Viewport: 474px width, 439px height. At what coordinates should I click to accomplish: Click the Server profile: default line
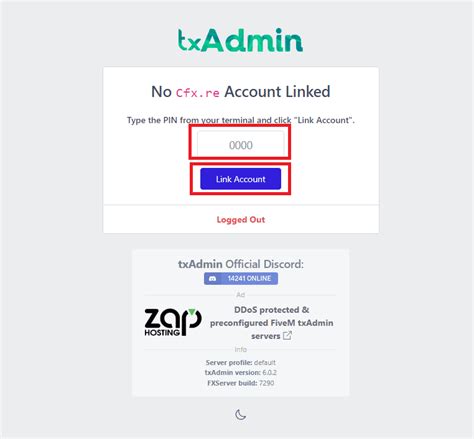241,362
